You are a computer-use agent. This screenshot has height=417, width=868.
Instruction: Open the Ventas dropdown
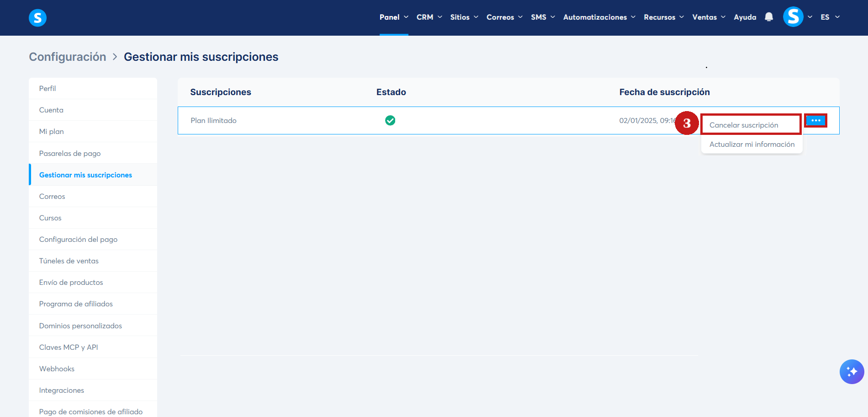click(709, 17)
